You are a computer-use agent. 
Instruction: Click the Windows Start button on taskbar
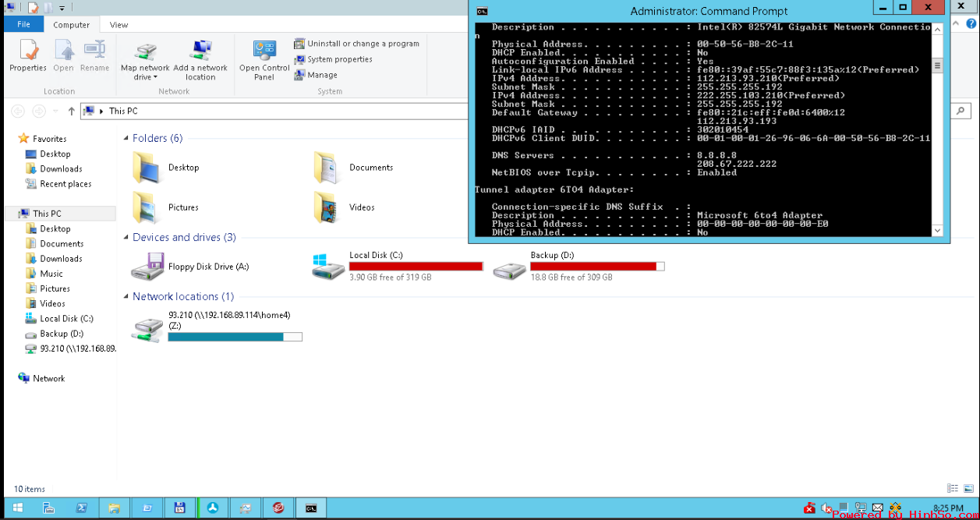(x=17, y=508)
